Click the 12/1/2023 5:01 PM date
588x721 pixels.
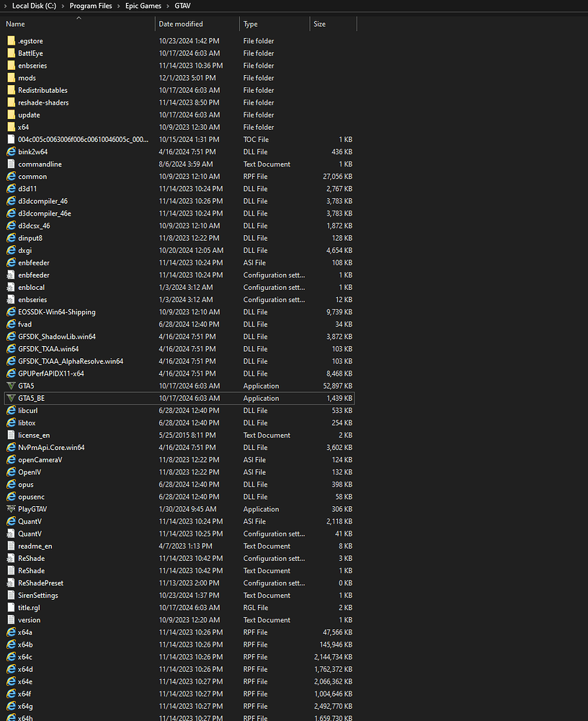tap(187, 78)
